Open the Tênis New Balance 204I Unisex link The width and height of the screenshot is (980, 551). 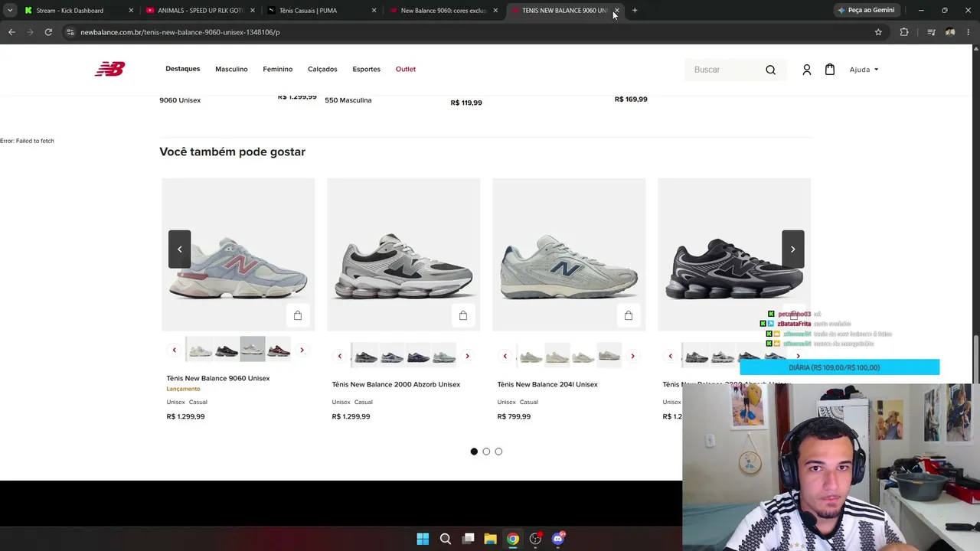(547, 384)
